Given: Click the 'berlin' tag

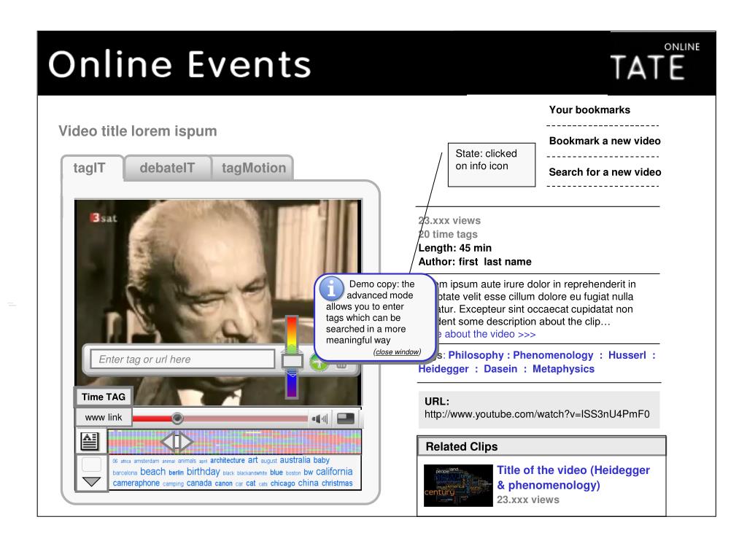Looking at the screenshot, I should [176, 472].
